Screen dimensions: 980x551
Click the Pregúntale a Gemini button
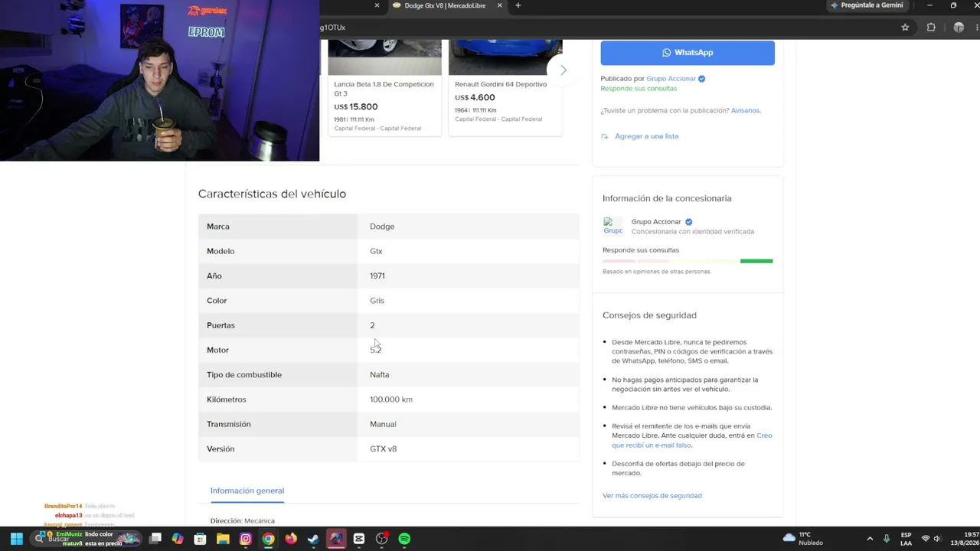[x=867, y=5]
